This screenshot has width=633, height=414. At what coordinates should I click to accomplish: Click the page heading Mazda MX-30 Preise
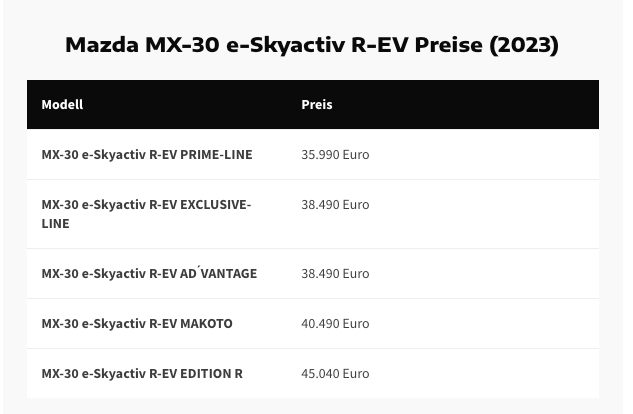312,44
